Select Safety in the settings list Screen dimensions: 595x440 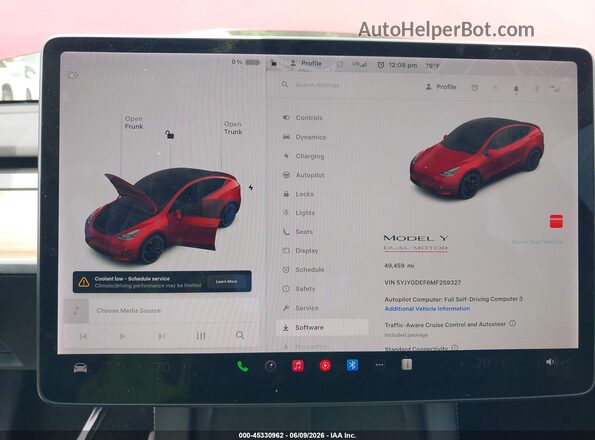[x=299, y=289]
